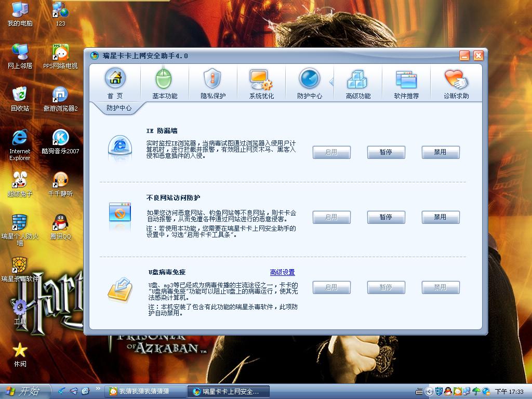This screenshot has width=532, height=399.
Task: Open the 休闲 star desktop icon
Action: (x=20, y=354)
